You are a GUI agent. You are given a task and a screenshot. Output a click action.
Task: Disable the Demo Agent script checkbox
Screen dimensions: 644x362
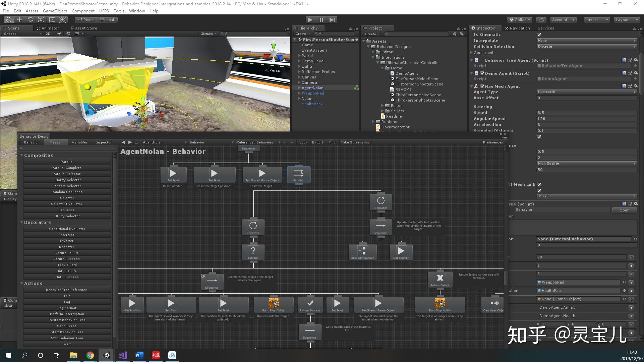pyautogui.click(x=482, y=73)
